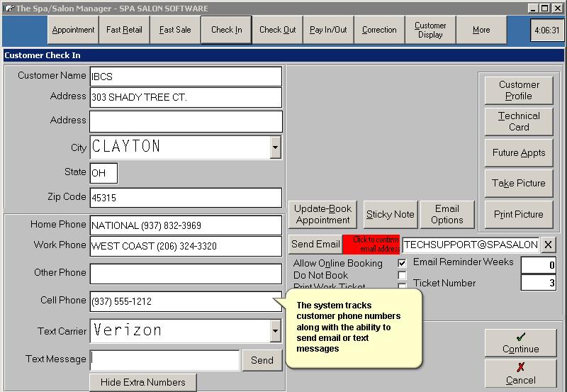Toggle the Print Work Ticket checkbox

point(402,286)
